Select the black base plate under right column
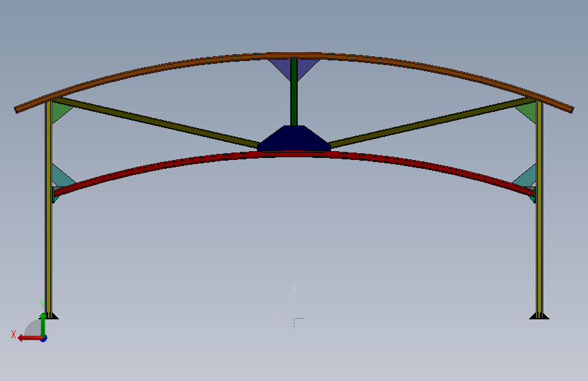Viewport: 588px width, 381px height. tap(539, 316)
